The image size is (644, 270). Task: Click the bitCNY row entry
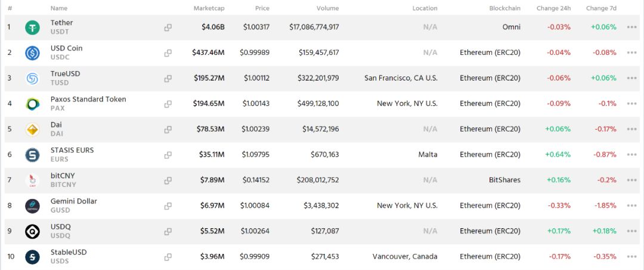coord(322,180)
